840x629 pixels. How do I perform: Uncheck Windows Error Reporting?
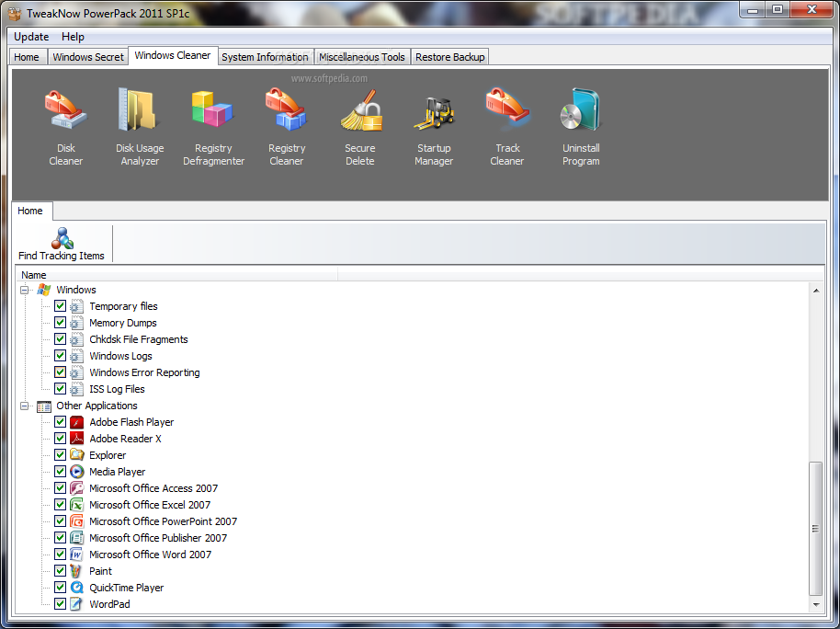60,372
